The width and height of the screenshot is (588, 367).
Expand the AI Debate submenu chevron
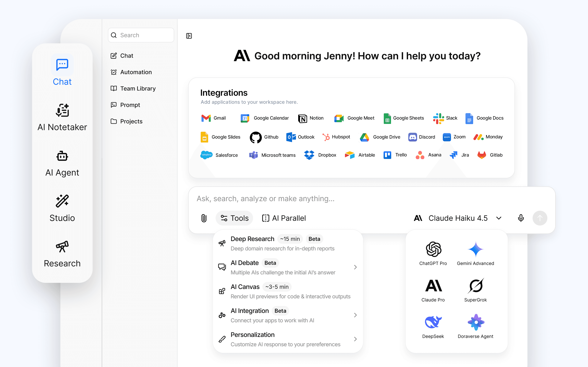[355, 267]
